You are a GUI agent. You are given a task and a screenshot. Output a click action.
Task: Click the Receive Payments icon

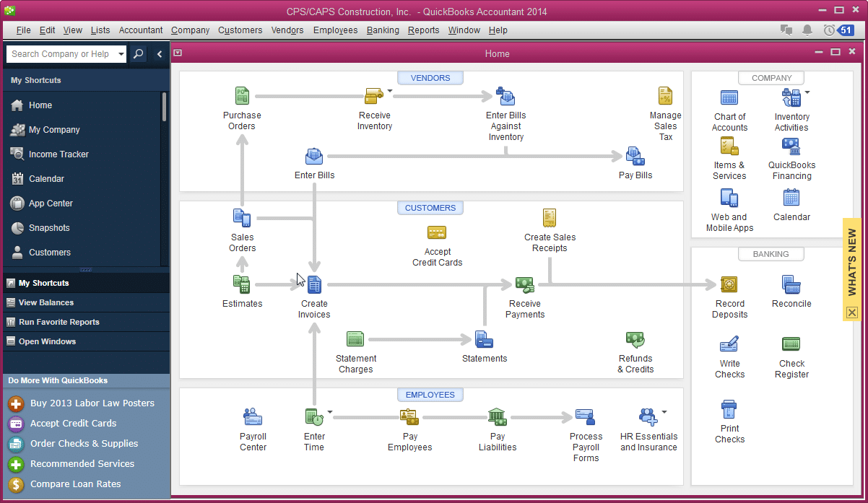tap(524, 284)
